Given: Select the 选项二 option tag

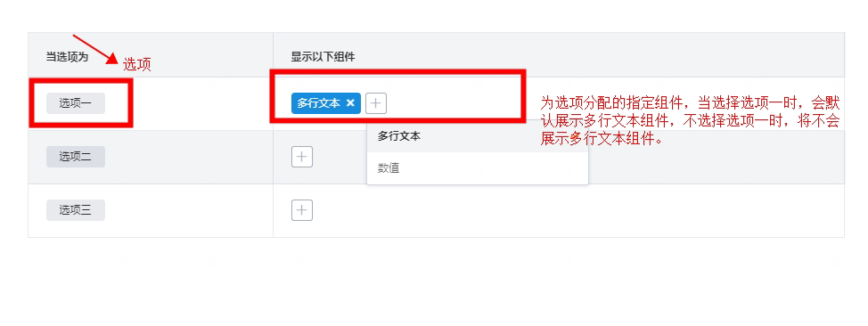Looking at the screenshot, I should point(75,157).
